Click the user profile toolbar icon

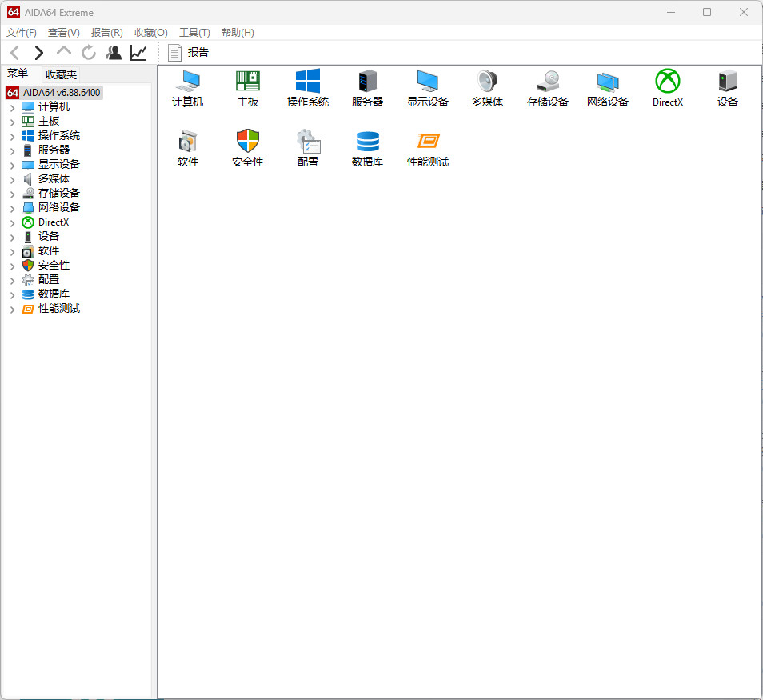click(114, 53)
